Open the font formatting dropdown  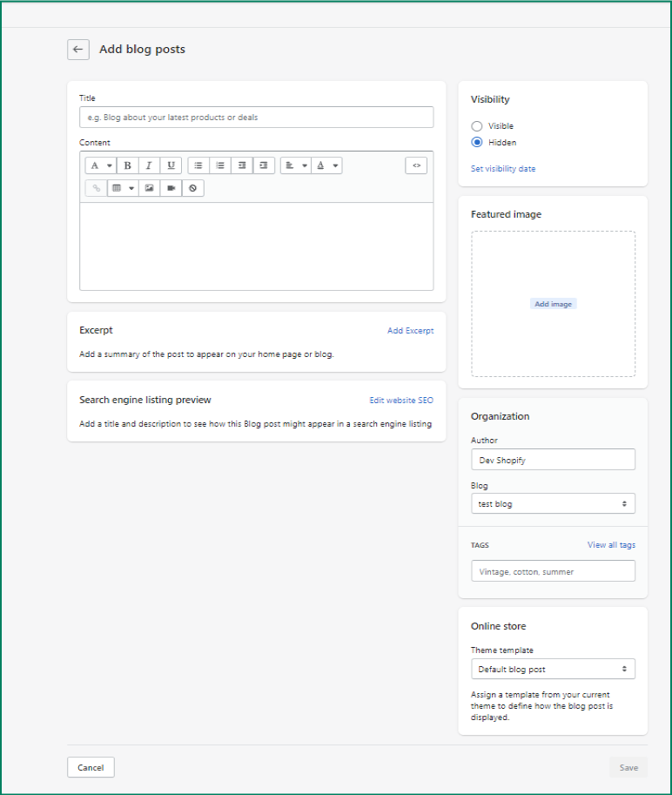(x=101, y=165)
